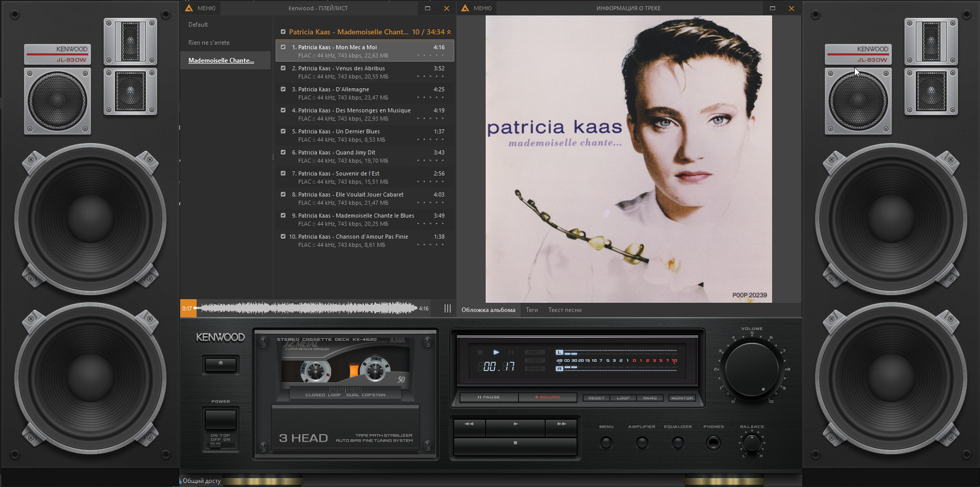980x487 pixels.
Task: Uncheck track 3 D'Allemagne
Action: (x=283, y=89)
